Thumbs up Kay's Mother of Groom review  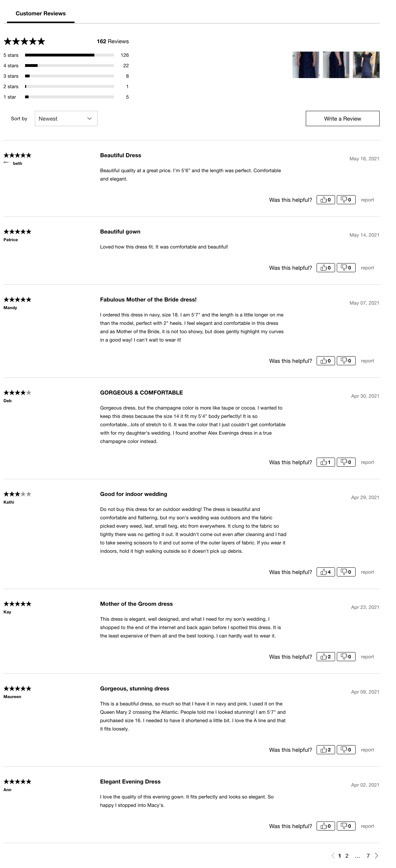pos(326,657)
